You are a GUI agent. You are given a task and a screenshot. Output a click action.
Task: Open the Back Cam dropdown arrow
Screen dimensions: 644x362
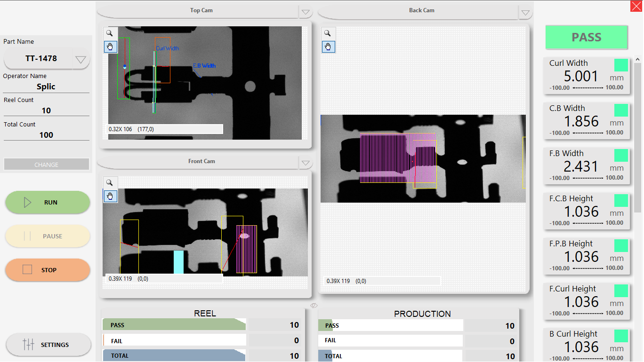click(525, 13)
